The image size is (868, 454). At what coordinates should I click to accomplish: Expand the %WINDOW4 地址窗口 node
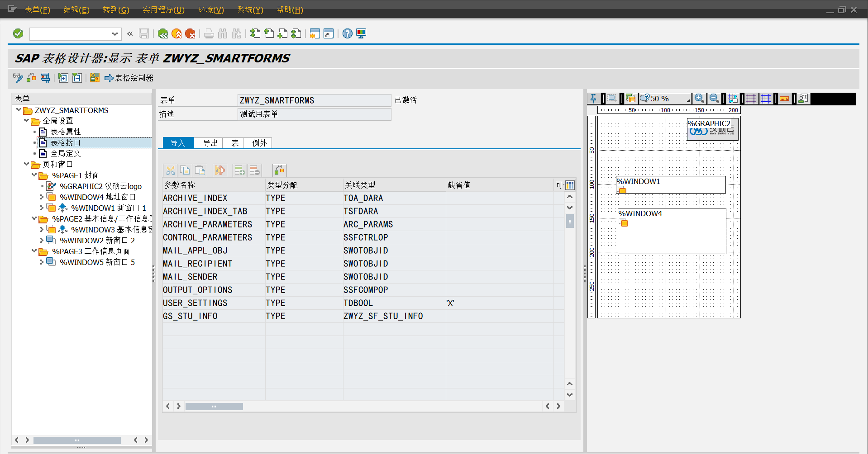point(42,197)
